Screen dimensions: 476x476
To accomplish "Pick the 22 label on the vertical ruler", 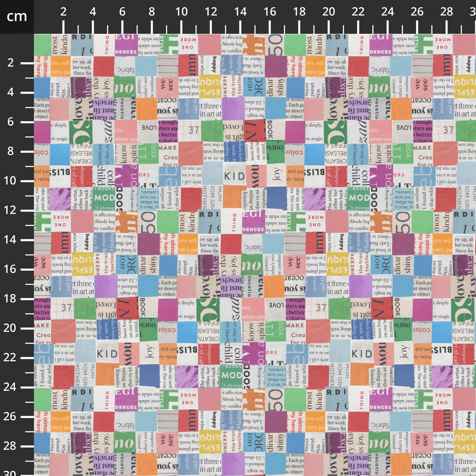I will (x=10, y=357).
